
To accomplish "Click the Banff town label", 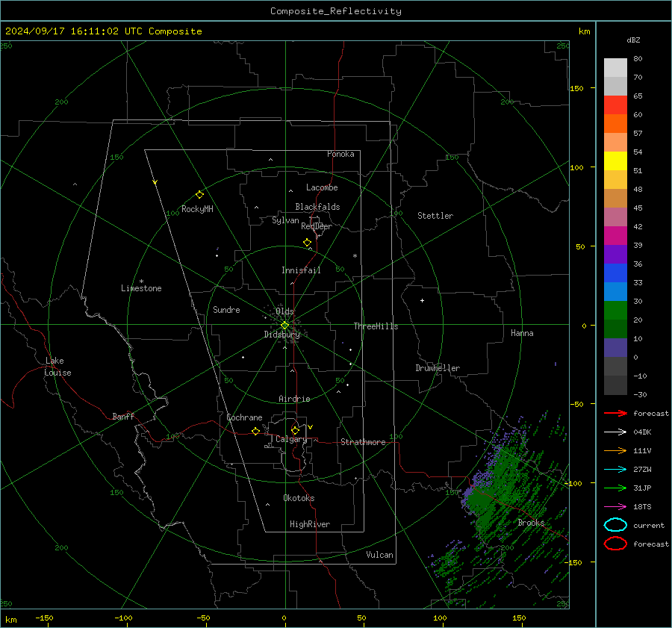I will coord(123,416).
